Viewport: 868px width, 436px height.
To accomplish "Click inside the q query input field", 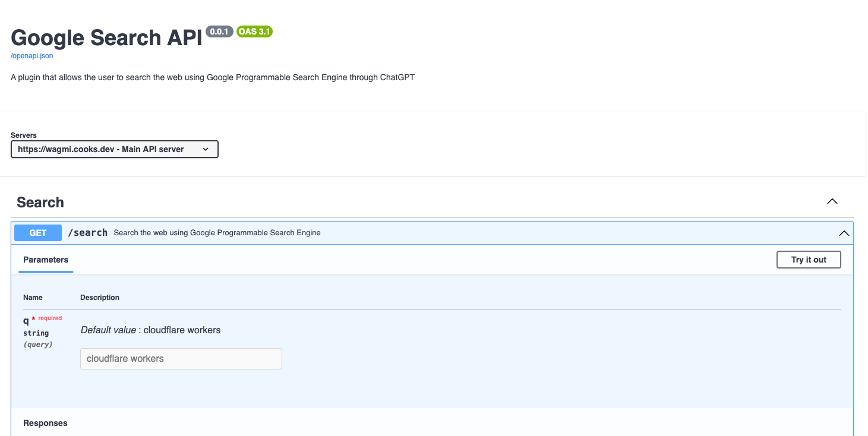I will [x=181, y=358].
